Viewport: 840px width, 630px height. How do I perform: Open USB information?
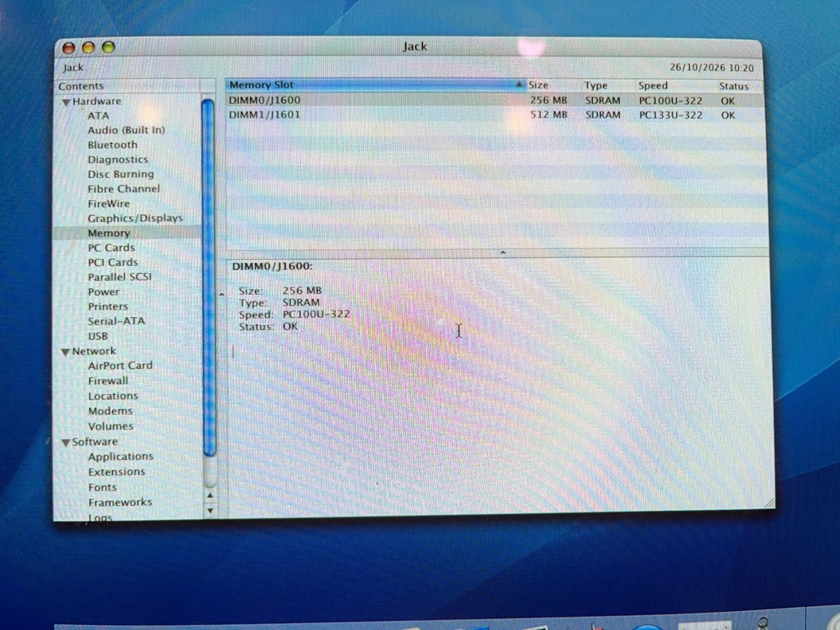(98, 336)
